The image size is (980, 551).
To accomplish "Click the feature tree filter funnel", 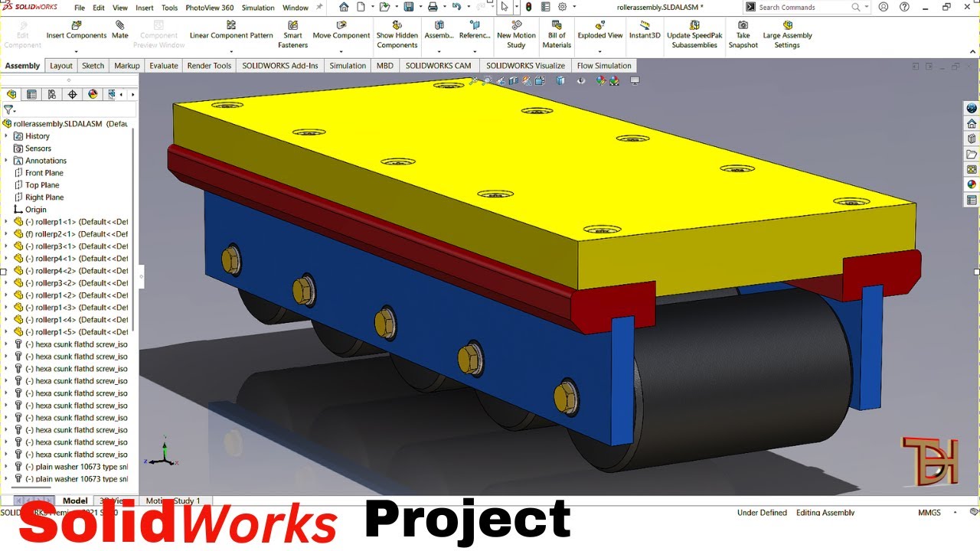I will tap(8, 109).
